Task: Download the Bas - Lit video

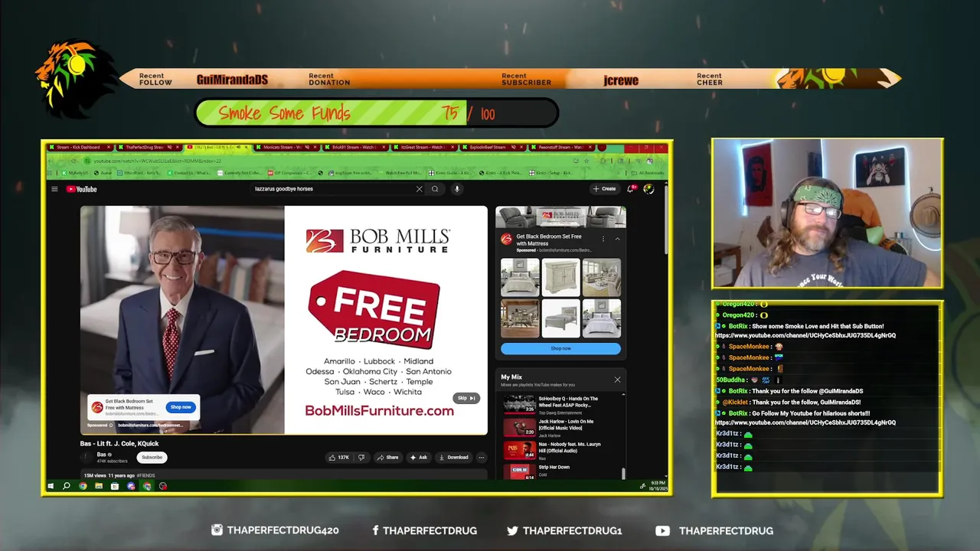Action: point(453,458)
